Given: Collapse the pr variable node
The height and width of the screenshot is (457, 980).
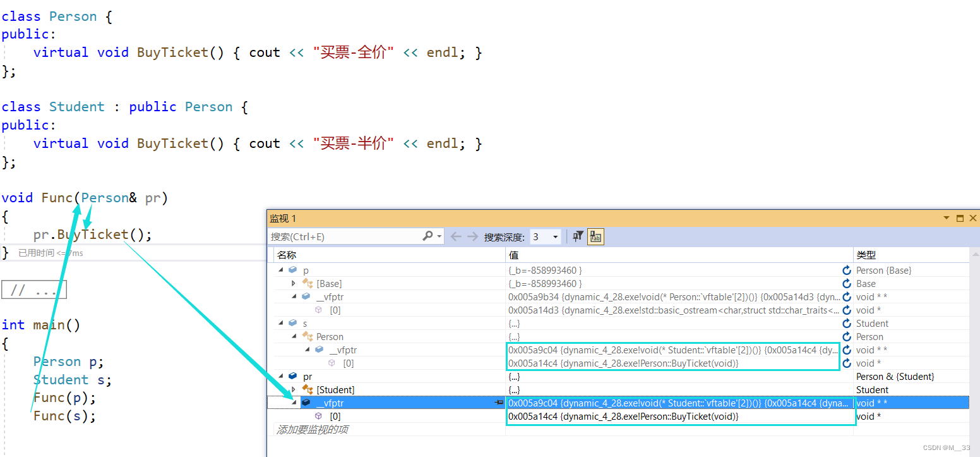Looking at the screenshot, I should [x=280, y=376].
